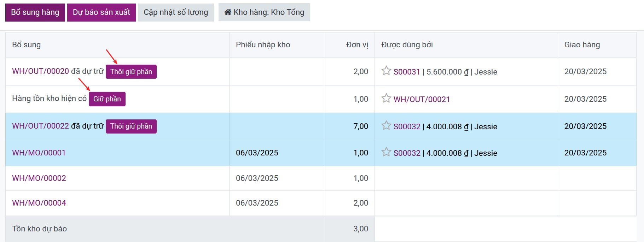Star the S00032 entry in WH/MO/00001 row
This screenshot has width=644, height=242.
386,152
